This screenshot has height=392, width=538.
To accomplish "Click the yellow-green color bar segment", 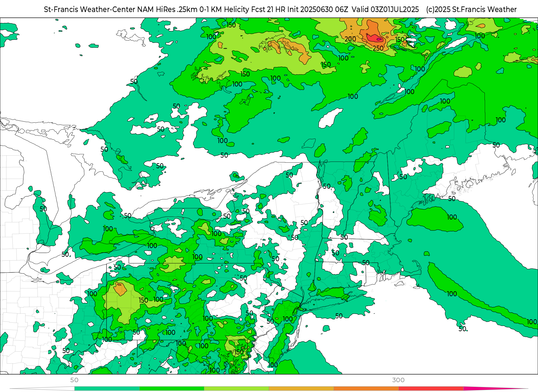I will (236, 389).
